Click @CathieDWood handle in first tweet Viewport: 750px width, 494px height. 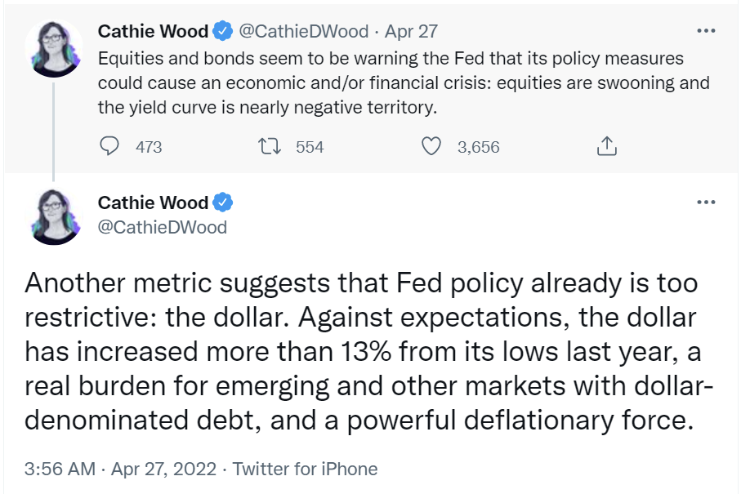tap(304, 32)
